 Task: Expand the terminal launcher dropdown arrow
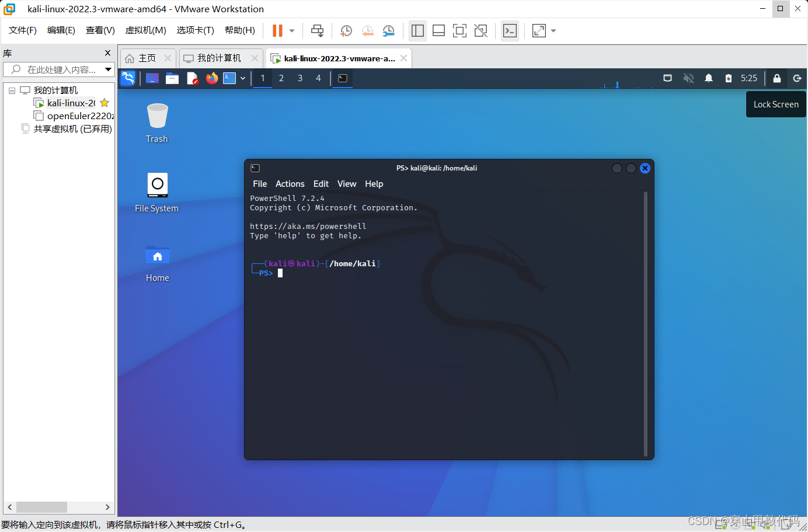[243, 78]
